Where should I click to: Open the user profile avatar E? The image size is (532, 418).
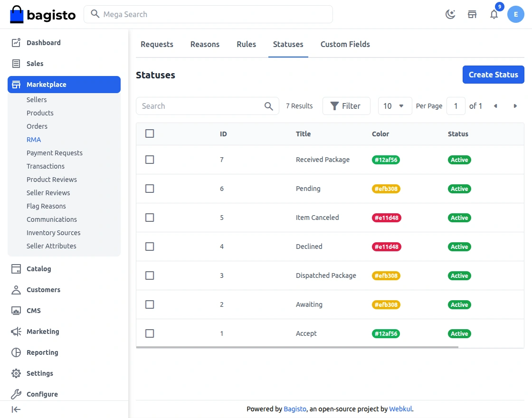(516, 14)
